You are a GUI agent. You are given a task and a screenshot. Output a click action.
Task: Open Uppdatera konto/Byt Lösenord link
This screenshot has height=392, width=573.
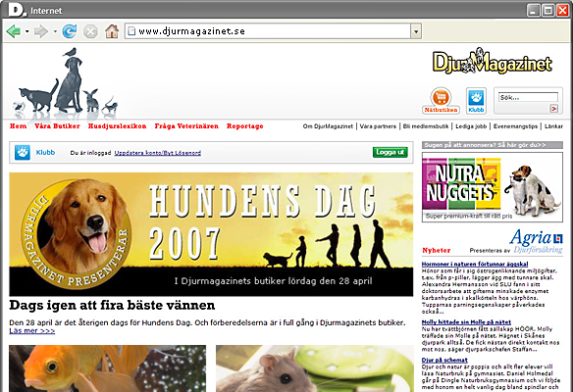pos(158,153)
